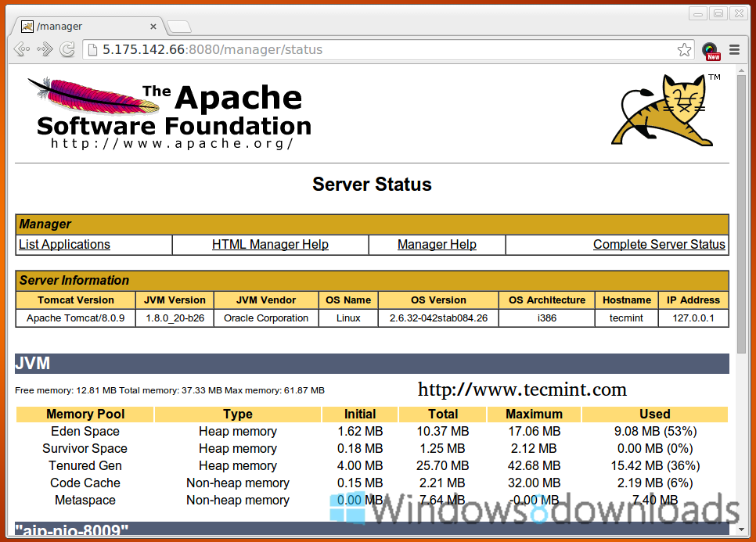Image resolution: width=756 pixels, height=542 pixels.
Task: Click the OS Architecture column header
Action: point(547,300)
